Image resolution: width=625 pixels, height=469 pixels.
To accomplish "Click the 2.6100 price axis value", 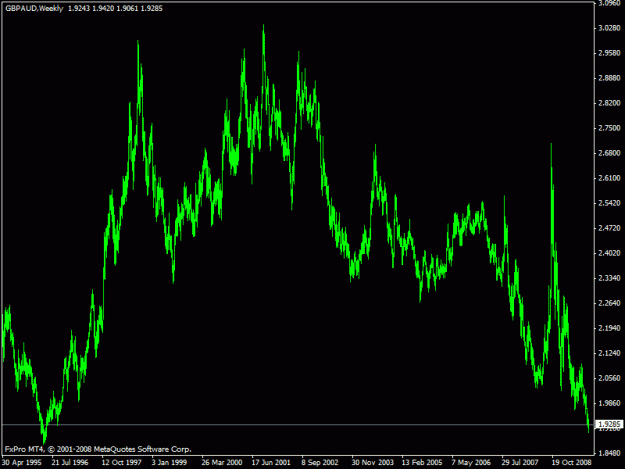I will coord(609,178).
